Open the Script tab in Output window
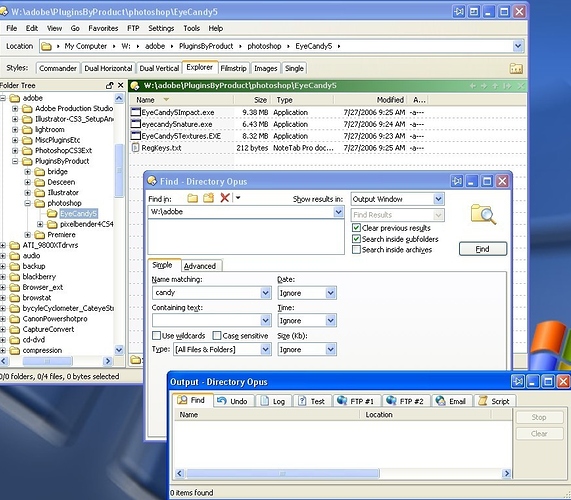The image size is (571, 500). tap(495, 401)
